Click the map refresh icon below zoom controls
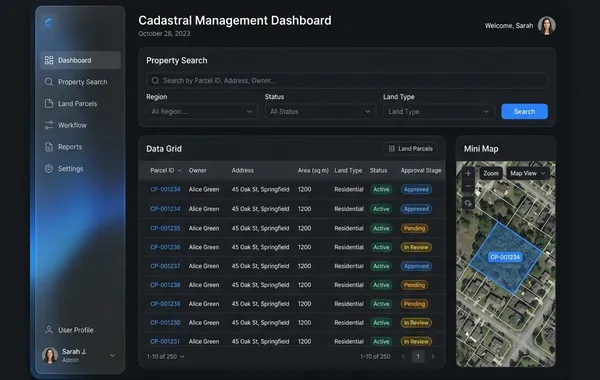The image size is (600, 380). [468, 203]
